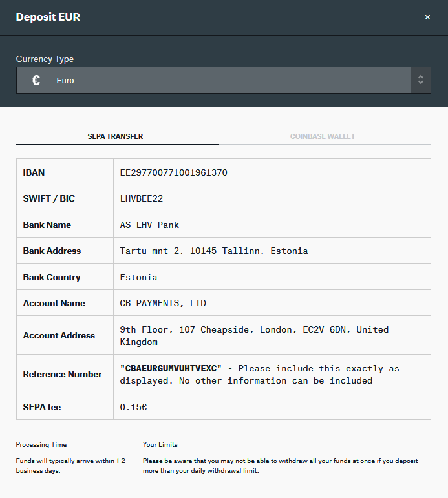Screen dimensions: 448x498
Task: Switch to the Coinbase Wallet tab
Action: (x=323, y=136)
